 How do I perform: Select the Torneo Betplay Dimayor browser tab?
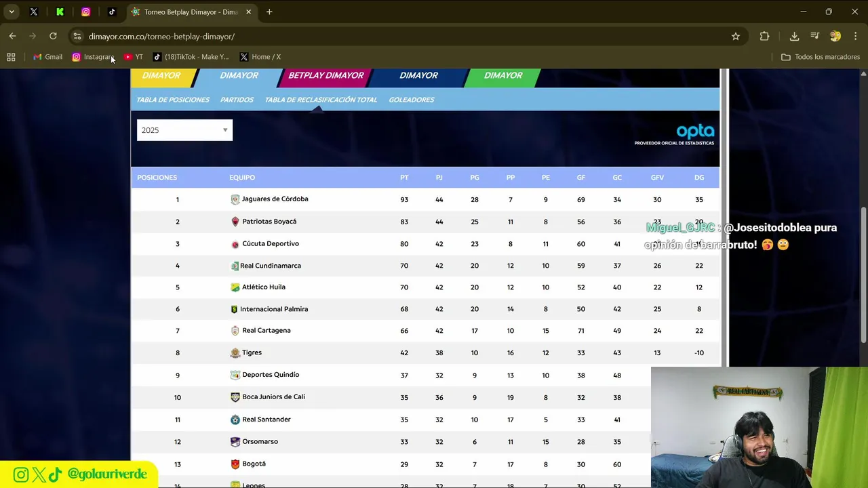click(191, 12)
